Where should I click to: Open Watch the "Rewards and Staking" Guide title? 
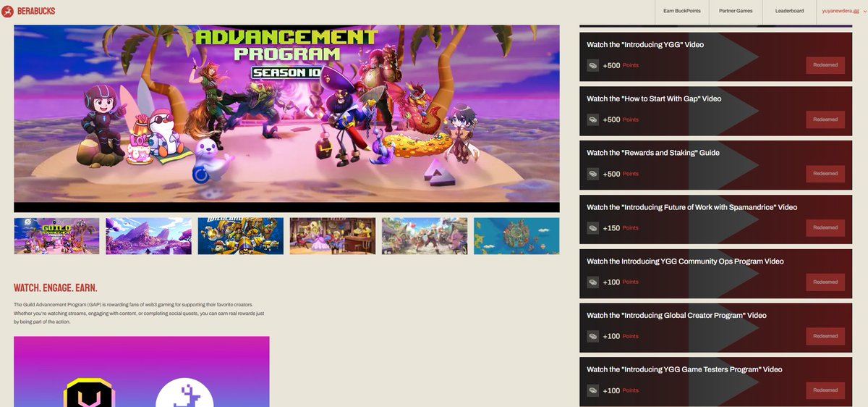click(653, 153)
